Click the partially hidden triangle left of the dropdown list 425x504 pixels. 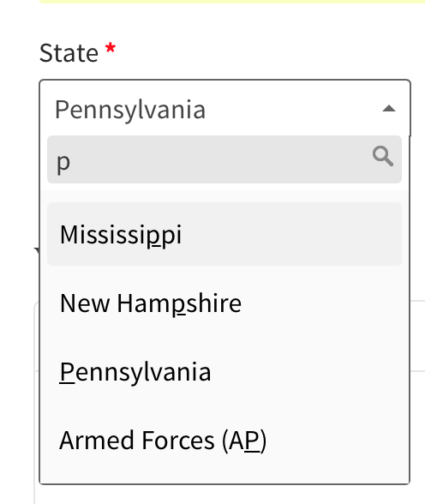pos(37,249)
